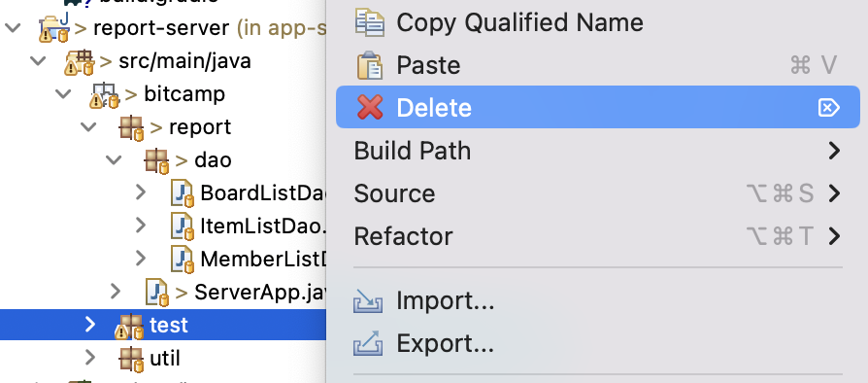
Task: Click the dao package icon
Action: pyautogui.click(x=156, y=160)
